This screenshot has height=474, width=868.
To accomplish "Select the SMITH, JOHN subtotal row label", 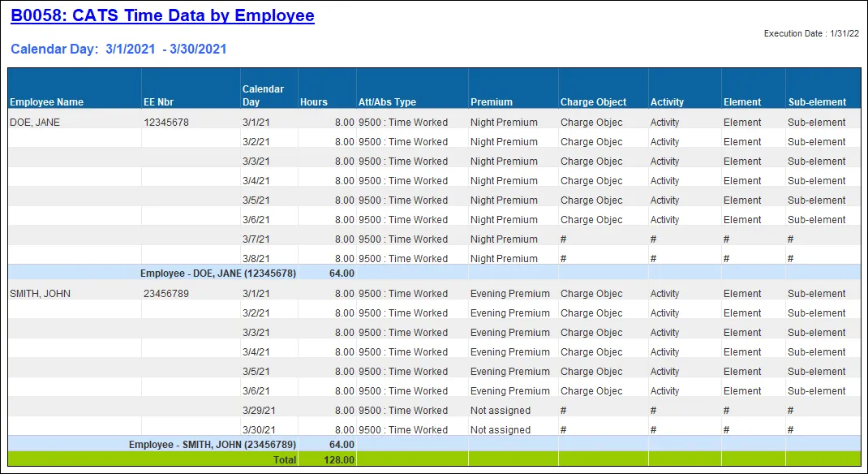I will click(x=213, y=445).
